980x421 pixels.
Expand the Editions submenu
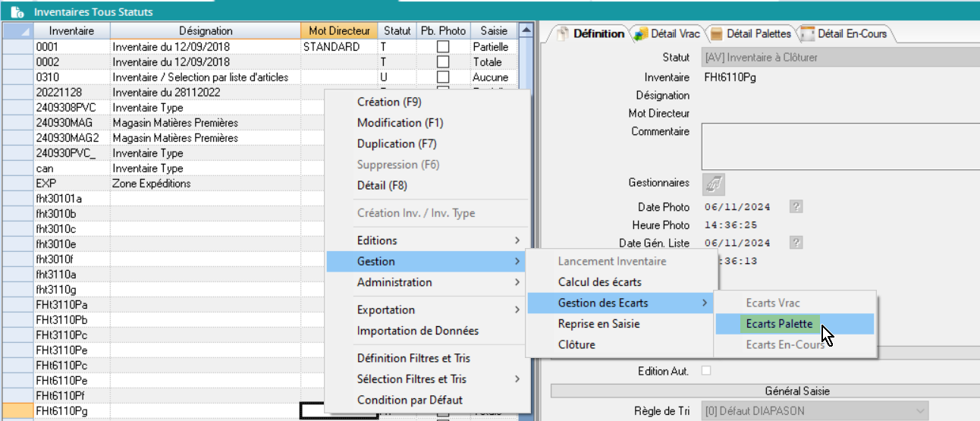tap(427, 240)
